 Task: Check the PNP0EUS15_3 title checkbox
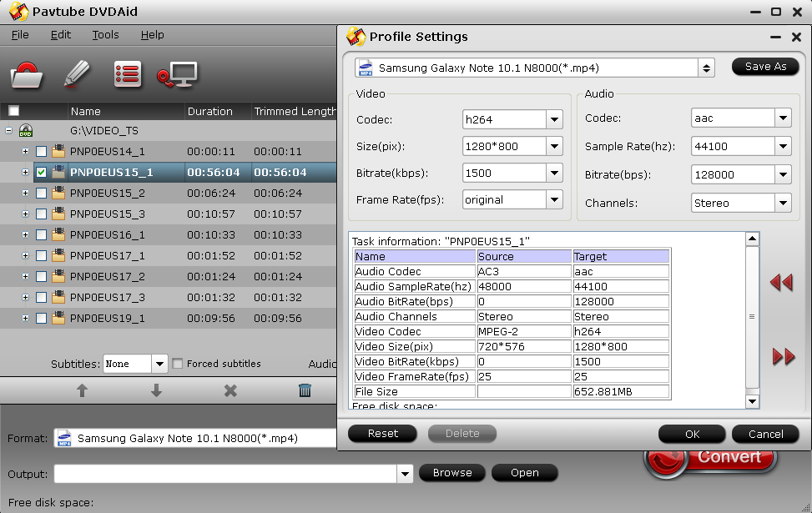click(42, 214)
